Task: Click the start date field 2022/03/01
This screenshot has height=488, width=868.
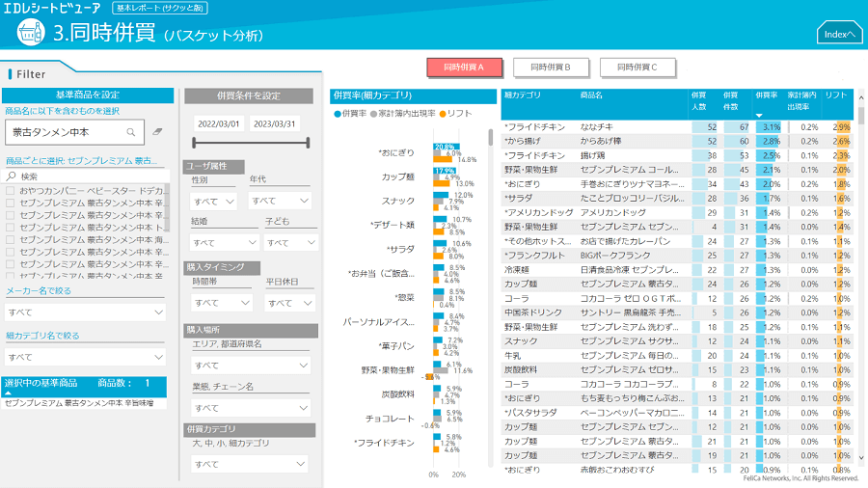Action: tap(219, 124)
